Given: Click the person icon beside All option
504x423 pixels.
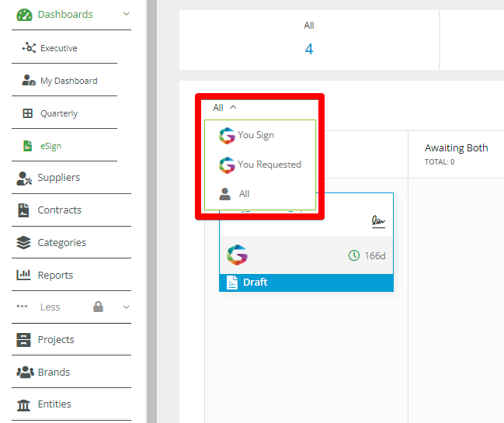Looking at the screenshot, I should pos(224,194).
